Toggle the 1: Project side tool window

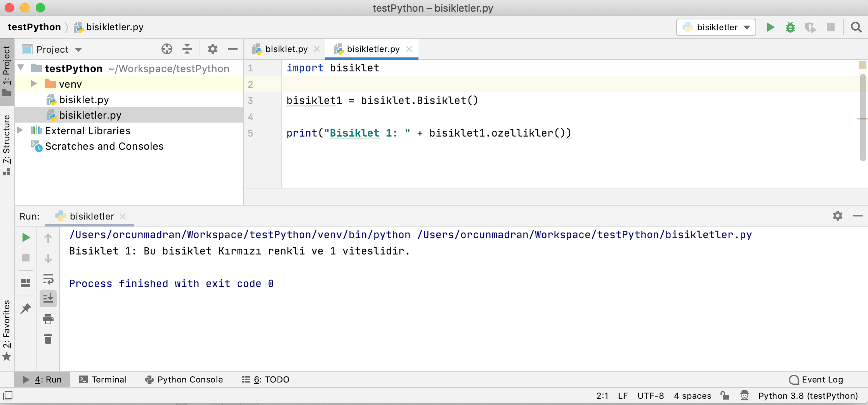(7, 71)
